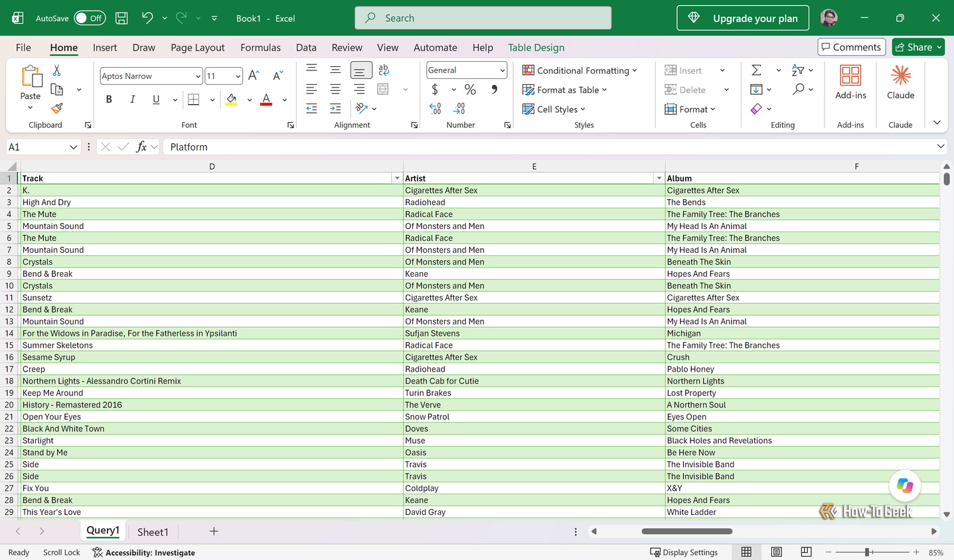Image resolution: width=954 pixels, height=560 pixels.
Task: Select the Sheet1 worksheet tab
Action: 153,531
